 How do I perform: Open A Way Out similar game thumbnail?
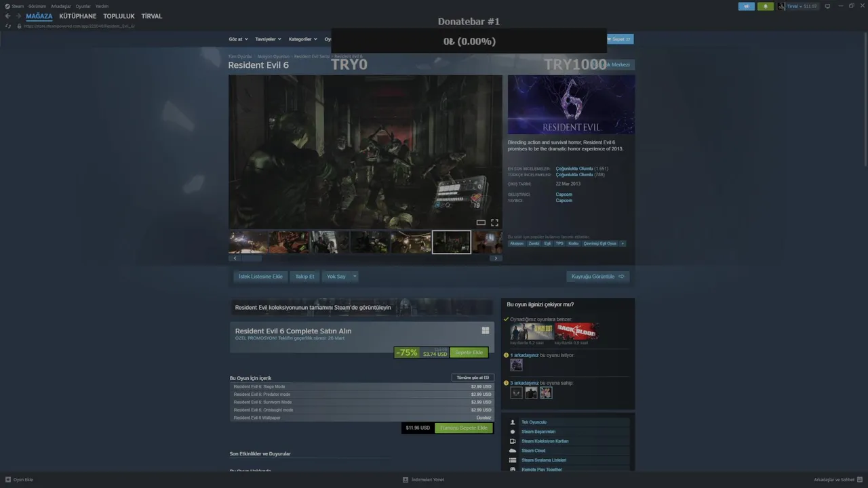(532, 331)
